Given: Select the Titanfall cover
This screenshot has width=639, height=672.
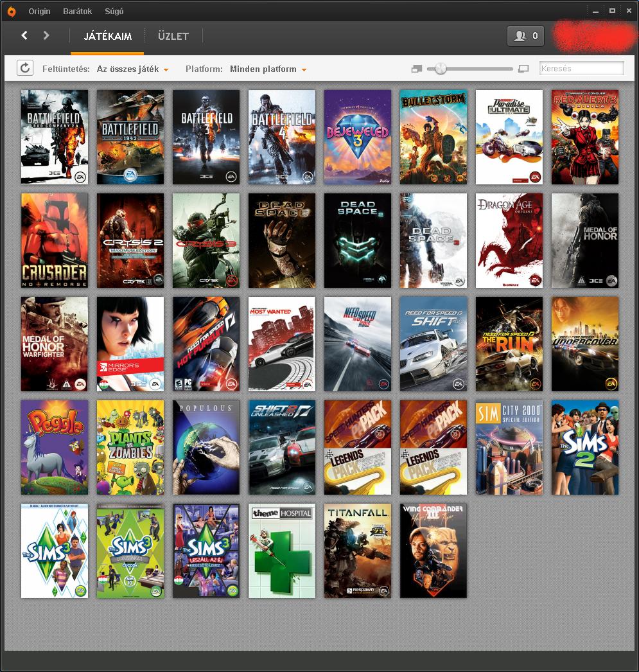Looking at the screenshot, I should coord(358,551).
